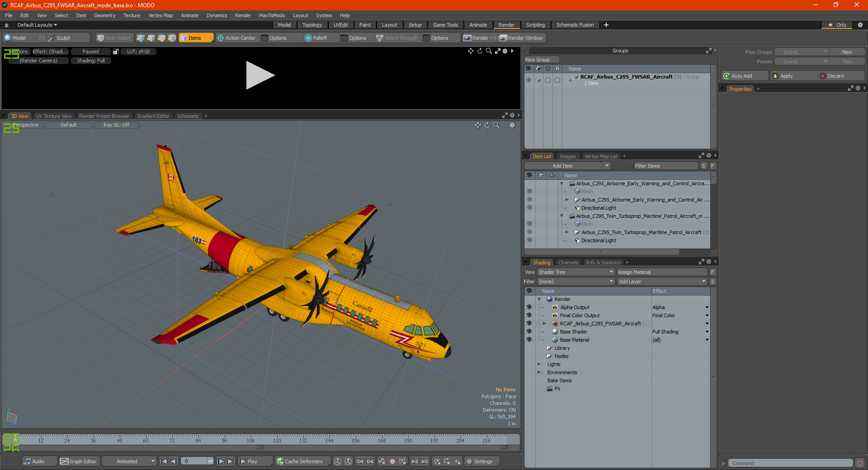Click the record keyframe circle icon
Image resolution: width=868 pixels, height=470 pixels.
tap(392, 461)
